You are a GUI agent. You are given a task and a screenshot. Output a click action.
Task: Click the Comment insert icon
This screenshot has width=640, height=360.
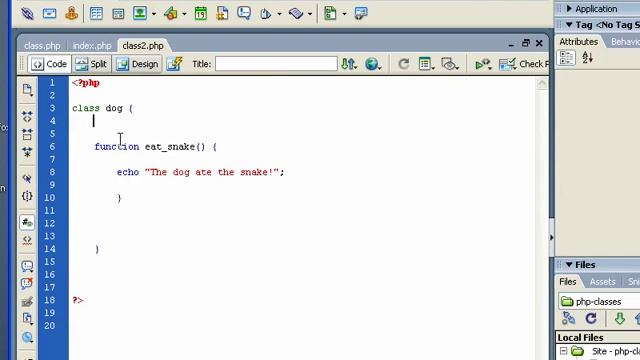[244, 13]
